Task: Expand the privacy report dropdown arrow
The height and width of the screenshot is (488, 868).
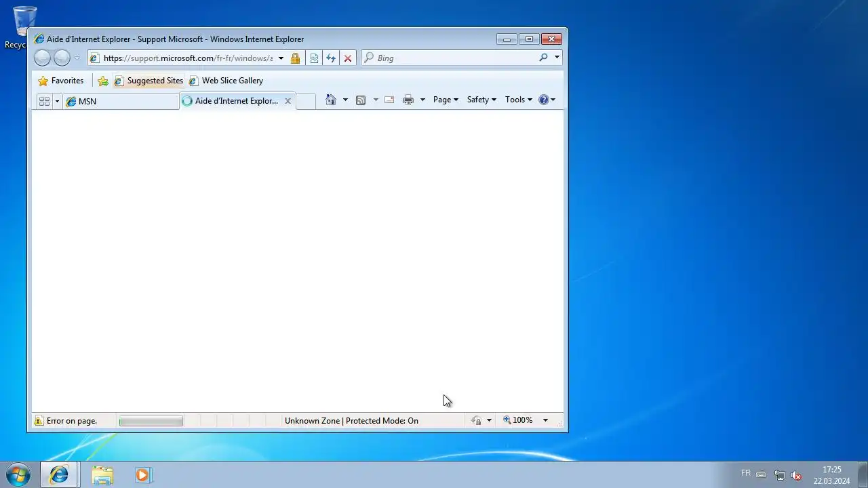Action: point(489,421)
